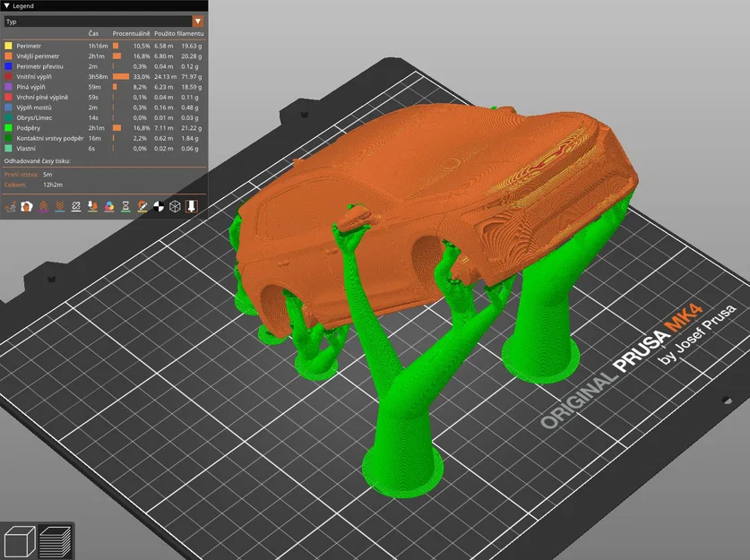Image resolution: width=750 pixels, height=560 pixels.
Task: Select the single layer view button
Action: (x=18, y=543)
